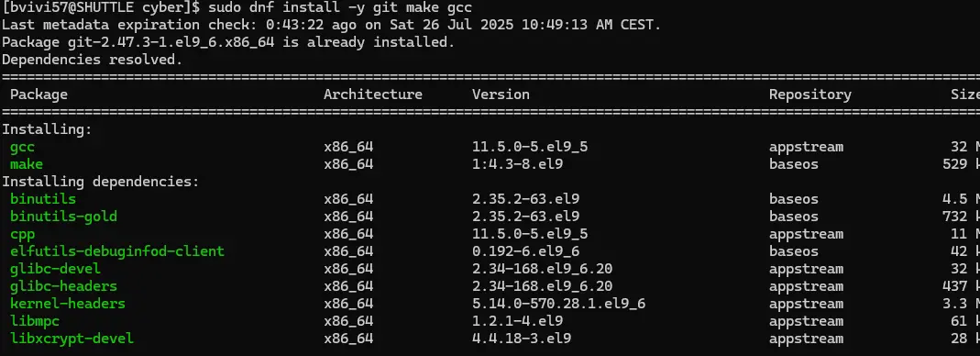Click binutils-gold package name
980x356 pixels.
[64, 217]
